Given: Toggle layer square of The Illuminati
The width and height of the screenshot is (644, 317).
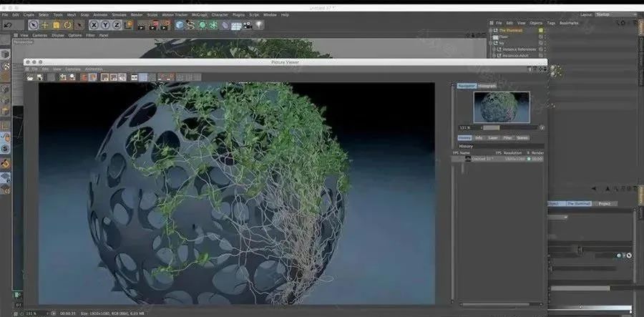Looking at the screenshot, I should tap(540, 30).
